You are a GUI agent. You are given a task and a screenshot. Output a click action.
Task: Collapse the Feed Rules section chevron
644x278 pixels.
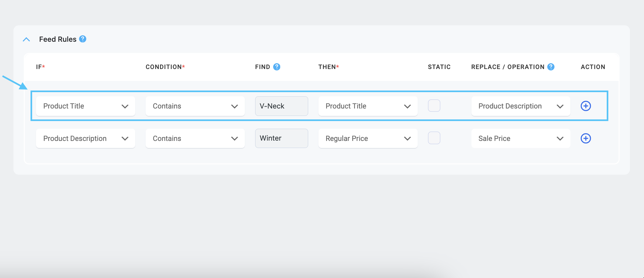(26, 39)
